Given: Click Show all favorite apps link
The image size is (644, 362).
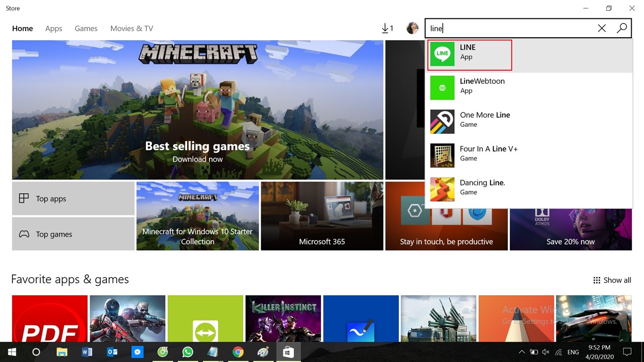Looking at the screenshot, I should [x=612, y=280].
